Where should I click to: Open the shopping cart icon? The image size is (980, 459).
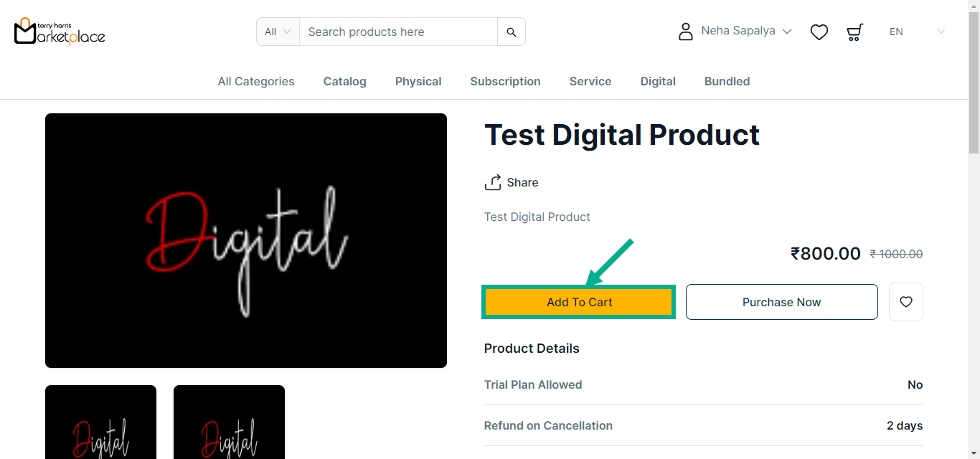pos(854,32)
